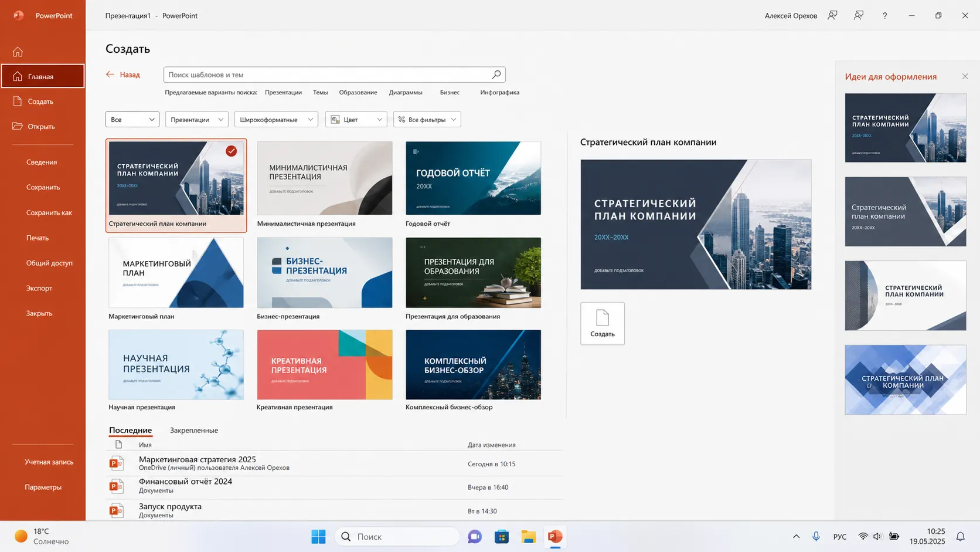
Task: Click the taskbar Поиск search box
Action: point(397,537)
